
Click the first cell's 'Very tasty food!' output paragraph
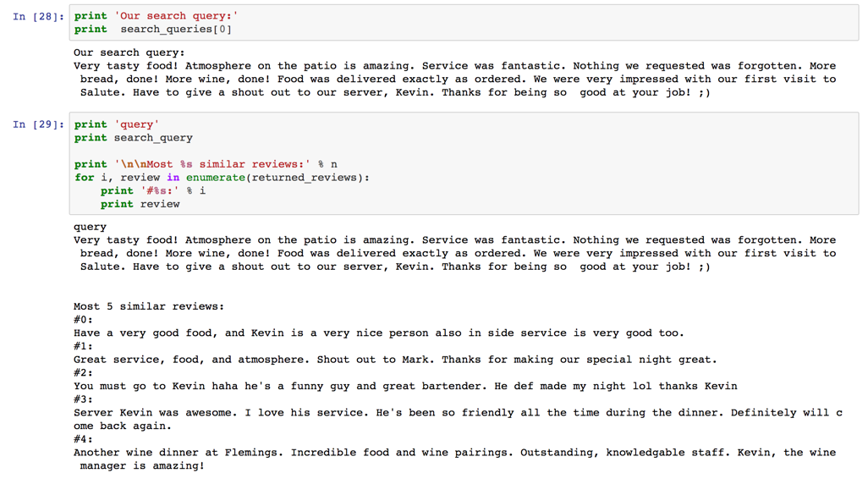click(454, 80)
